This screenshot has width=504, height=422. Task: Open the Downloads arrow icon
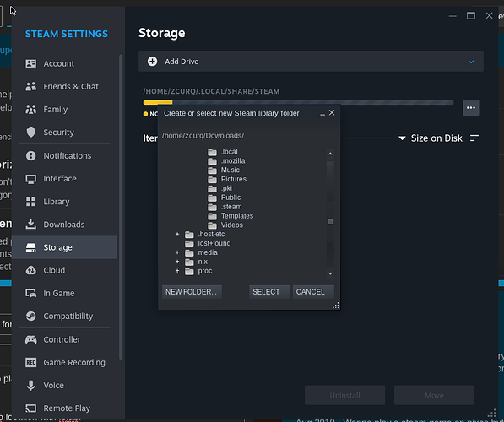coord(31,225)
